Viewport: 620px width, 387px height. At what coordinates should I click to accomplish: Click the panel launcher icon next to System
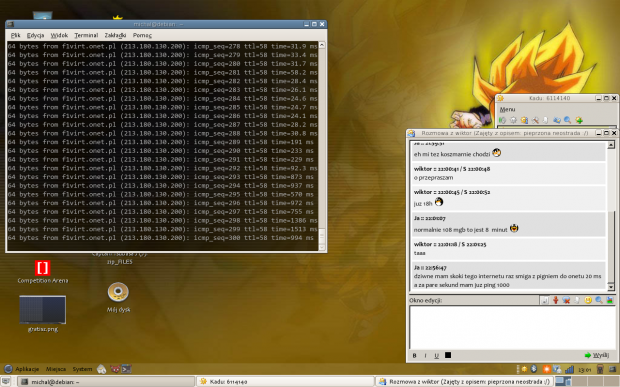coord(102,369)
